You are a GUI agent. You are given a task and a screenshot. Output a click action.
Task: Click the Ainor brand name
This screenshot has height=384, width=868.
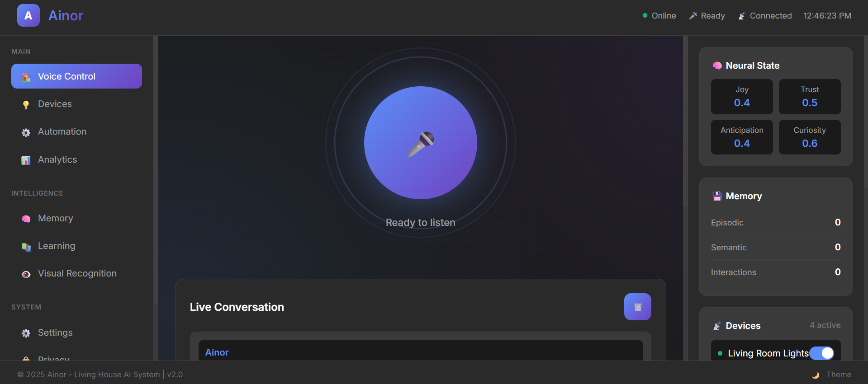[x=66, y=16]
